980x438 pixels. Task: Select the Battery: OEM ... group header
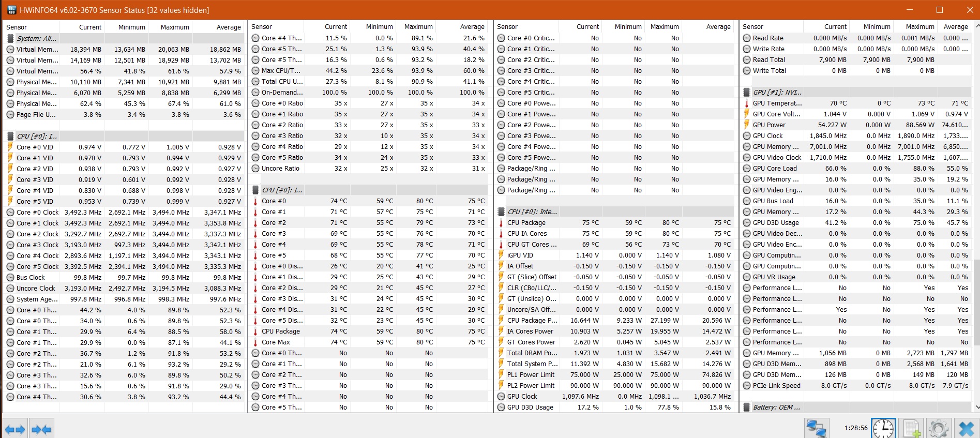(x=856, y=407)
